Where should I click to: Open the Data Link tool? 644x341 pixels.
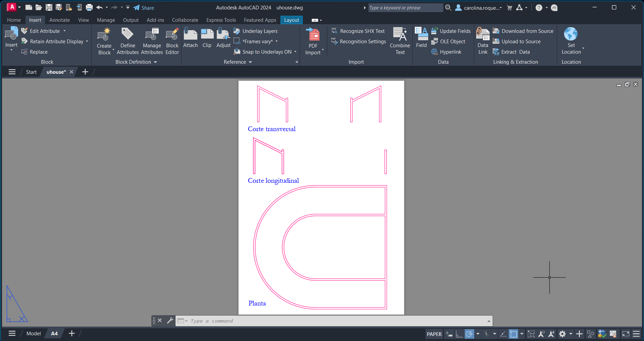[483, 41]
